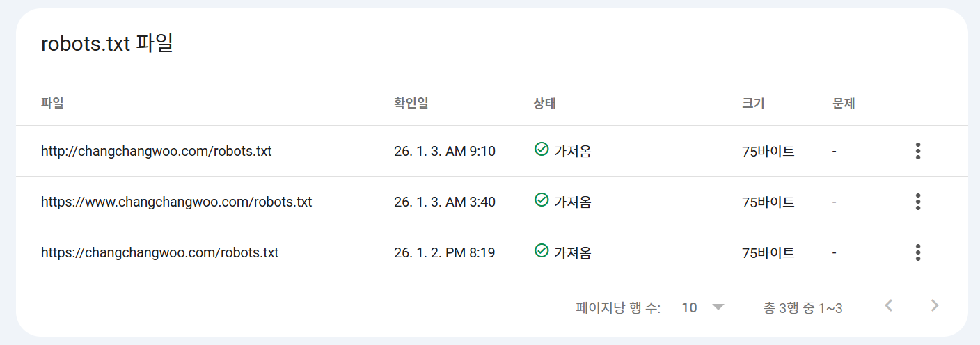Open more options for http://changchangwoo.com/robots.txt row
The width and height of the screenshot is (980, 345).
(918, 151)
